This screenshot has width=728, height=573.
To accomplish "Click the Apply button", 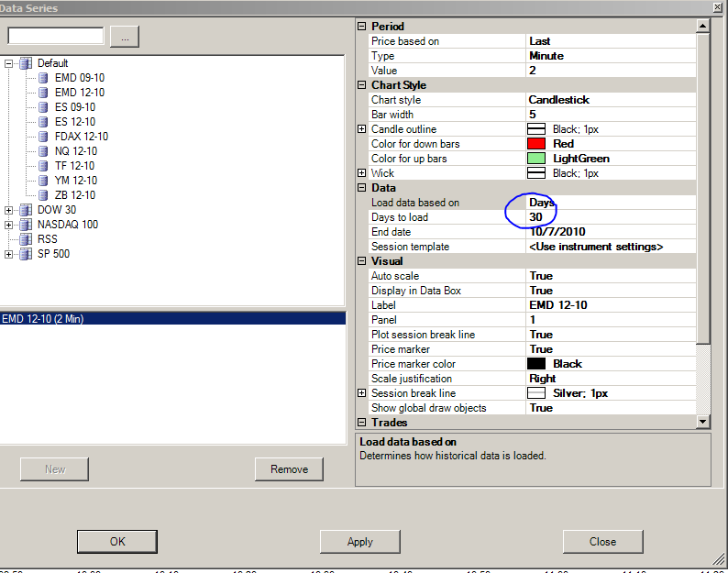I will (359, 542).
